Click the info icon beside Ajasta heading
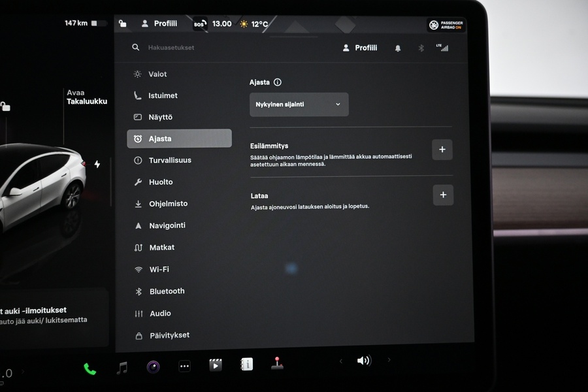Image resolution: width=588 pixels, height=392 pixels. tap(278, 82)
